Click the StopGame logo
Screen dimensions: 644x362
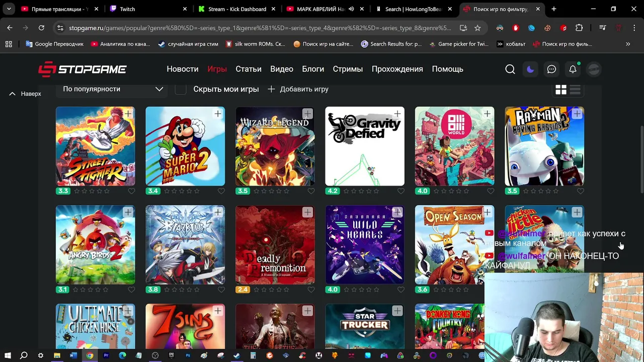click(x=83, y=69)
